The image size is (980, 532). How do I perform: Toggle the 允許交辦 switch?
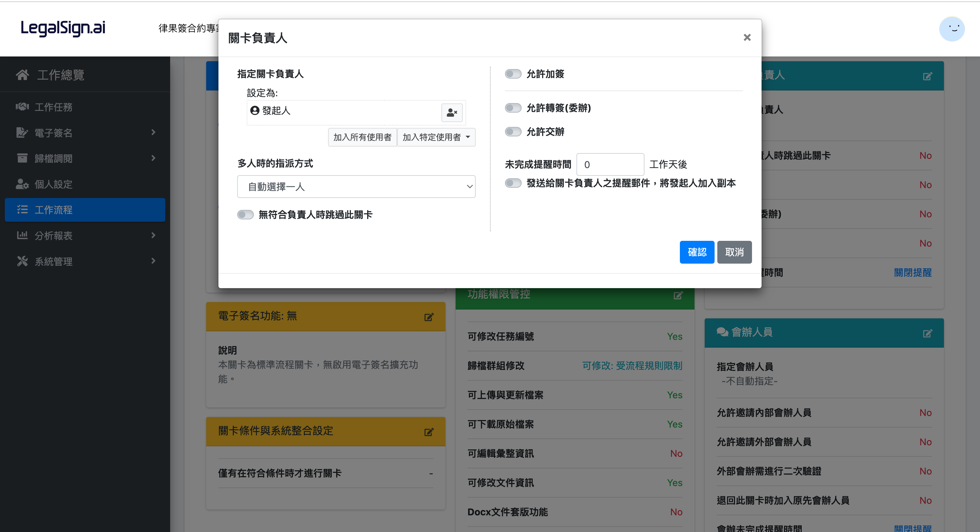point(513,132)
